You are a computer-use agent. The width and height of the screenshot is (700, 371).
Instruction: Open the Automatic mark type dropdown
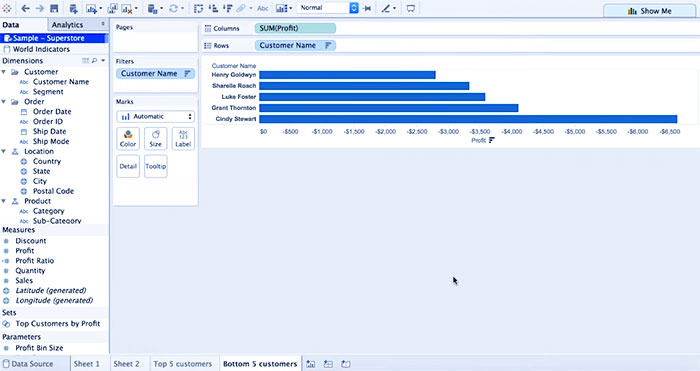coord(156,117)
